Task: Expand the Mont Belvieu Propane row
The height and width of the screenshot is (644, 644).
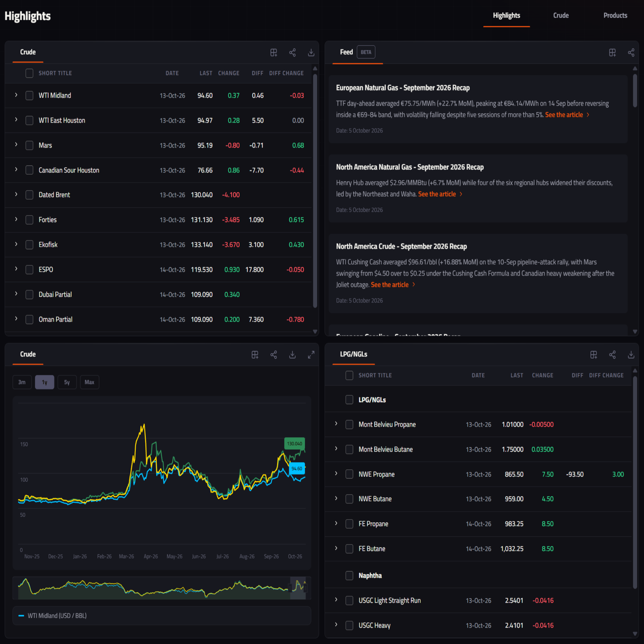Action: (x=336, y=424)
